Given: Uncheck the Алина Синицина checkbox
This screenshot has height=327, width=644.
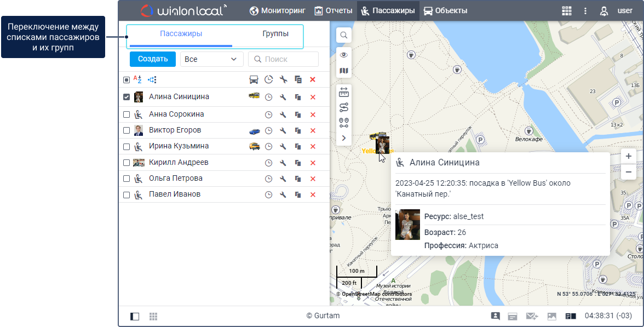Looking at the screenshot, I should click(x=127, y=97).
